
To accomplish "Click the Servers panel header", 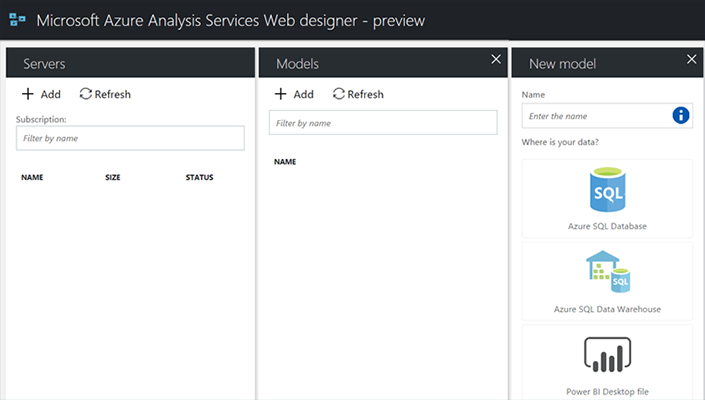I will [130, 63].
